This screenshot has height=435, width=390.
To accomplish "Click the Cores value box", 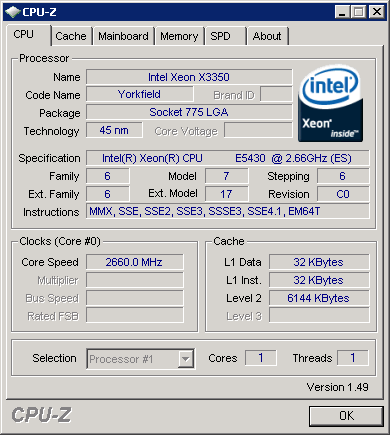I will tap(261, 358).
